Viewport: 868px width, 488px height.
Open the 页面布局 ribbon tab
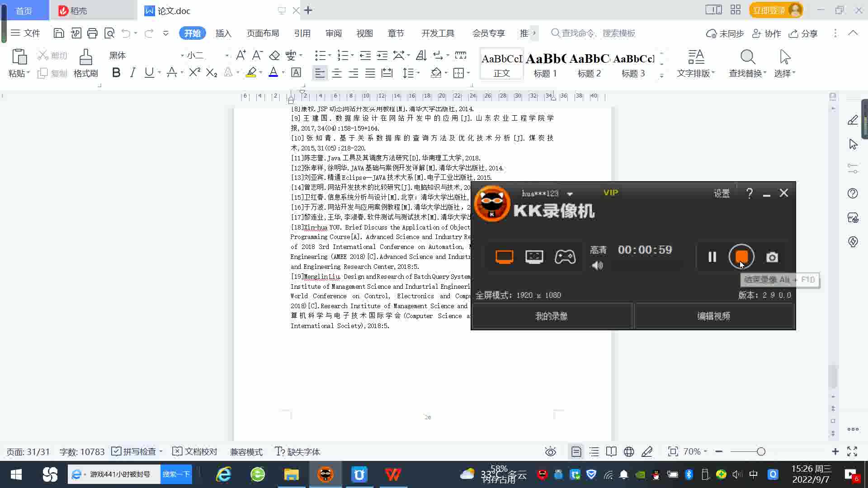click(263, 33)
